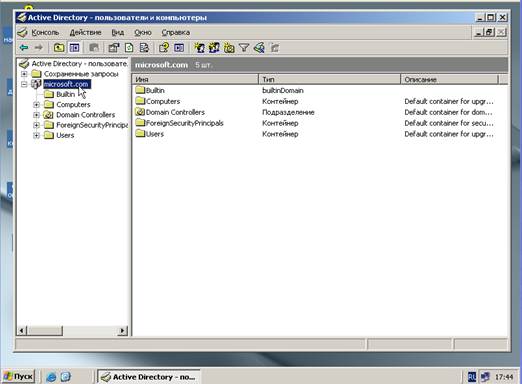Toggle the console tree show/hide icon
The image size is (522, 384).
74,48
